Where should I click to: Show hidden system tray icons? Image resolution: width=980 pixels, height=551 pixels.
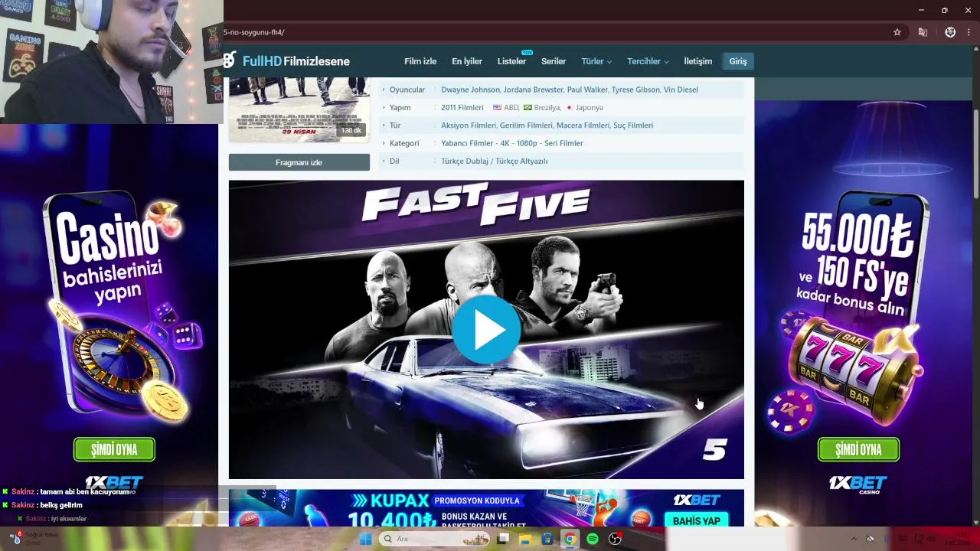pos(854,539)
